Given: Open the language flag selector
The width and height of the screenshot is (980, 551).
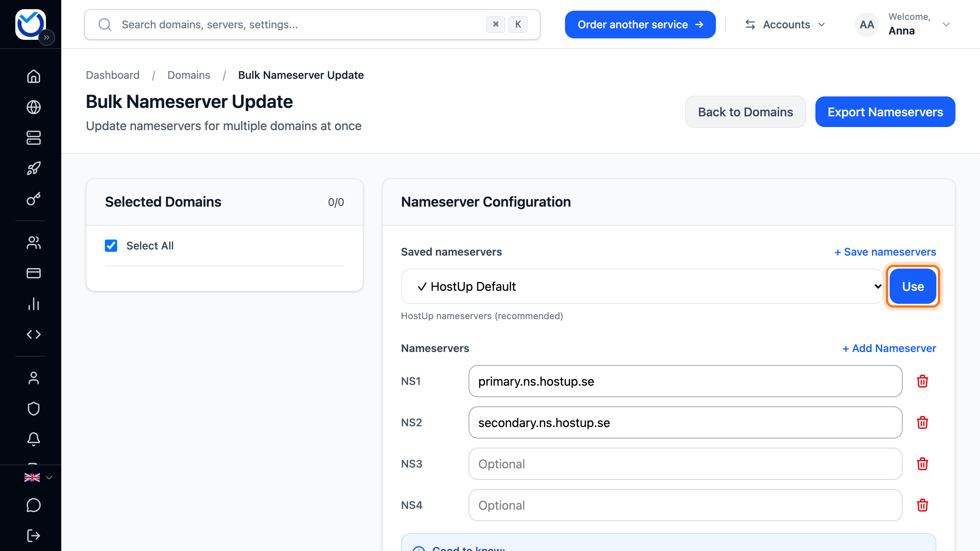Looking at the screenshot, I should tap(38, 478).
